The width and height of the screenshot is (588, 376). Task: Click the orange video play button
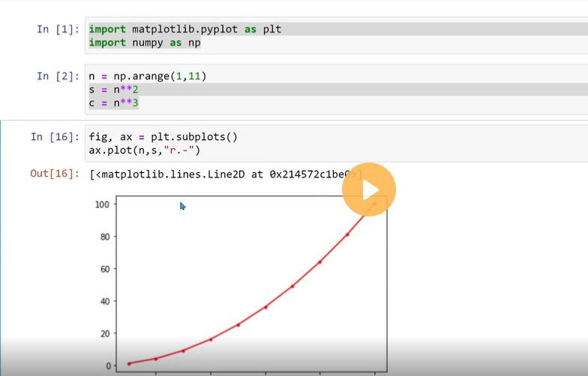[x=369, y=189]
